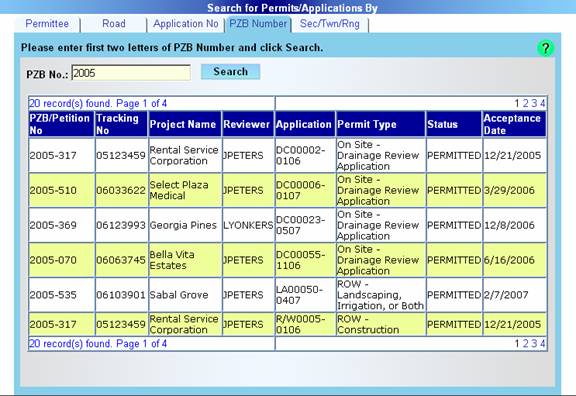Click PERMITTED status in Sabal Grove row
This screenshot has height=396, width=576.
tap(454, 295)
